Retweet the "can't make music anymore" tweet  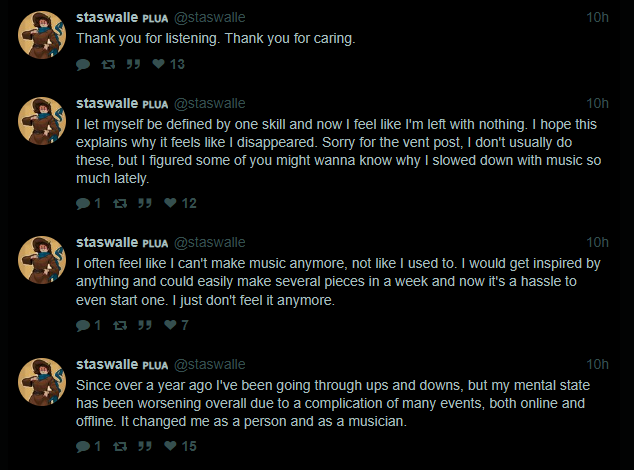[x=121, y=326]
